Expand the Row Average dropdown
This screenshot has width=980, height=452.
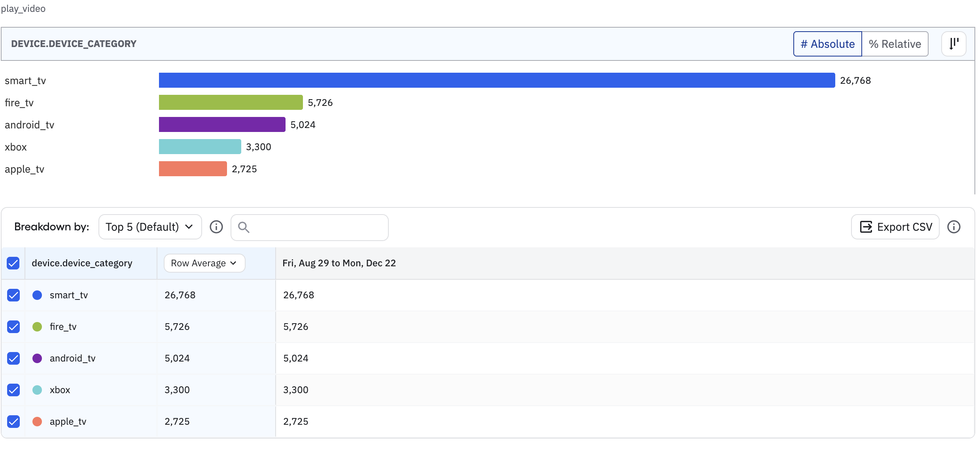pyautogui.click(x=204, y=263)
